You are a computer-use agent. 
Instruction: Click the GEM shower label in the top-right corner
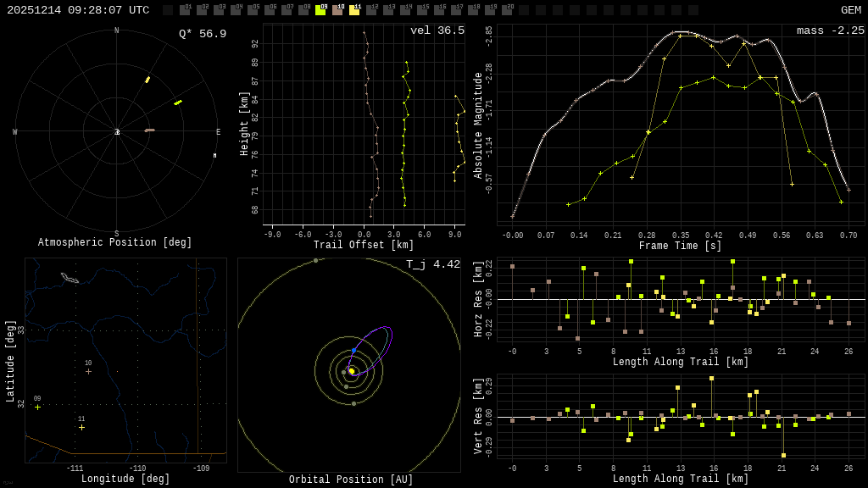850,10
